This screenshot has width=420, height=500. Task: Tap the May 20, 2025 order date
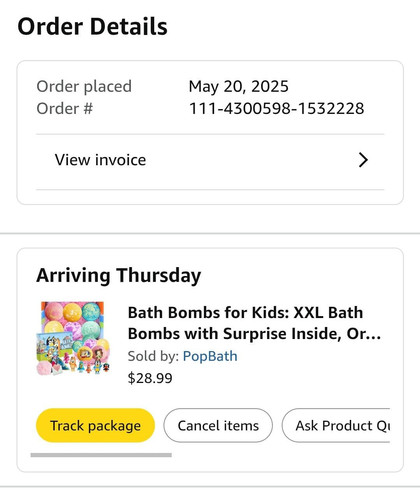pos(238,86)
